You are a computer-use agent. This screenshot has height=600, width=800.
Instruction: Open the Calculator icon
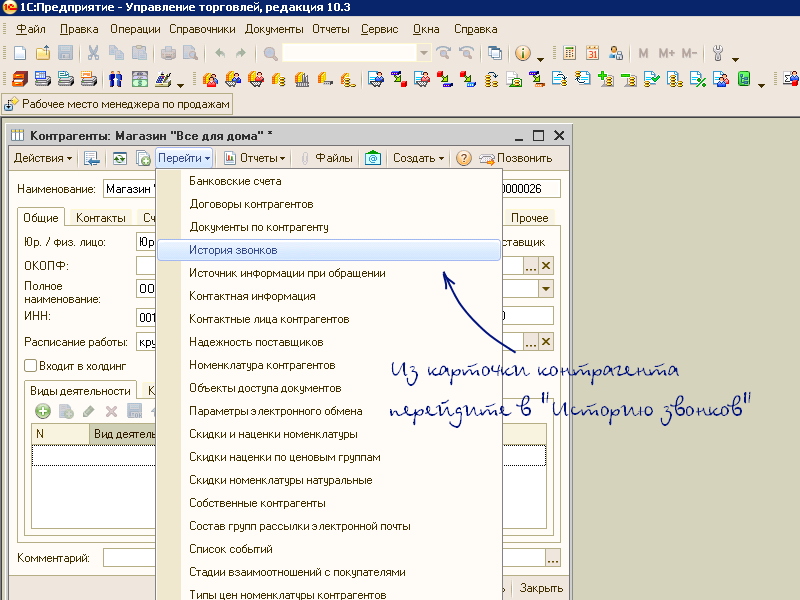click(x=569, y=53)
